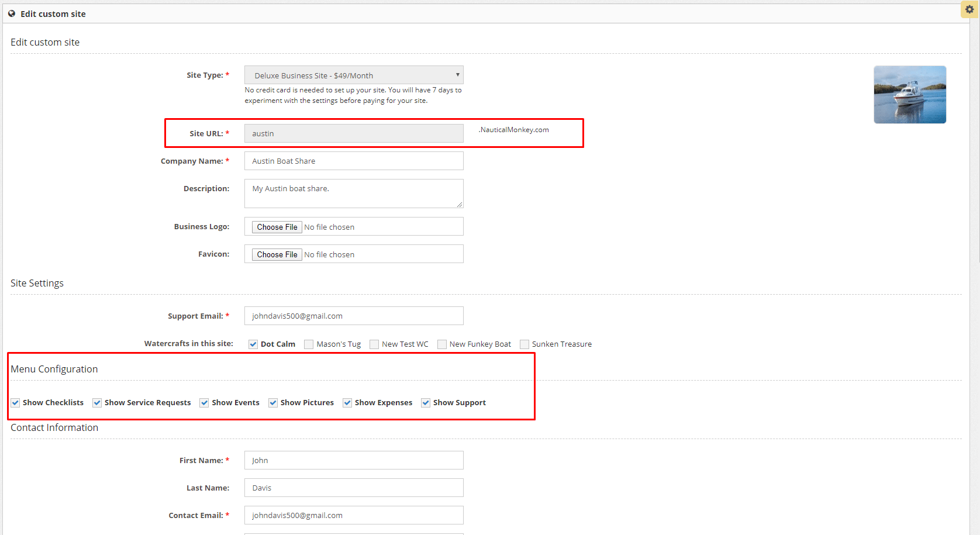This screenshot has height=535, width=980.
Task: Uncheck the Dot Calm watercraft
Action: point(253,344)
